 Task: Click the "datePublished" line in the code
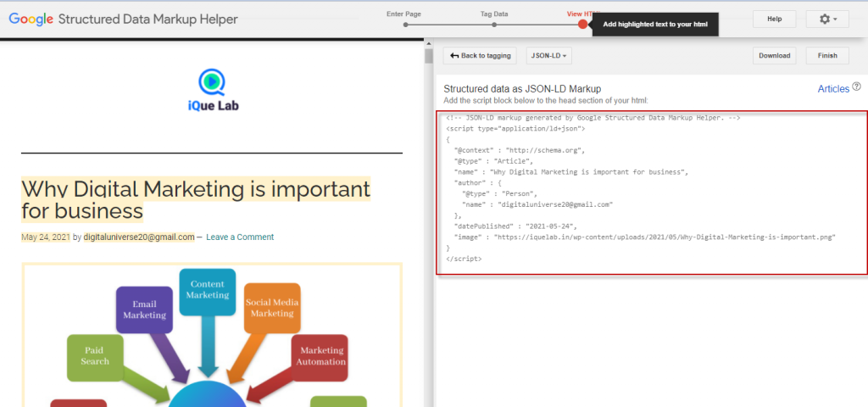tap(515, 226)
